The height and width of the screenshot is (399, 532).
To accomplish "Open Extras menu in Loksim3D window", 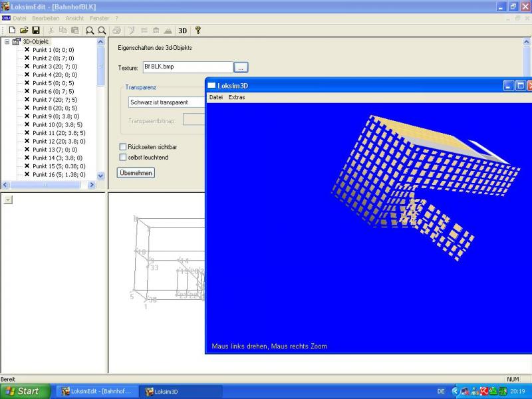I will [237, 97].
